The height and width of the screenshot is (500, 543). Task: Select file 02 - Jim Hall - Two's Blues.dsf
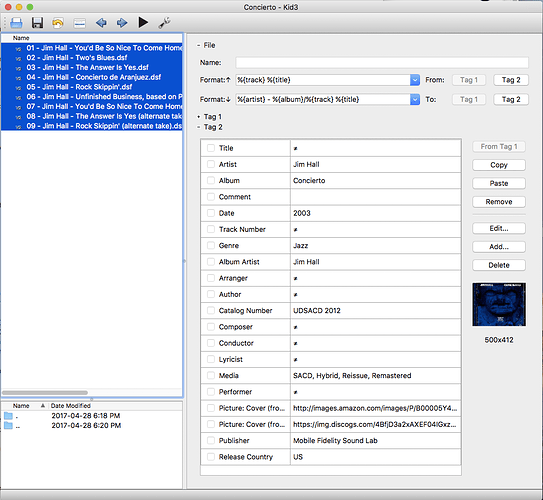(x=92, y=57)
